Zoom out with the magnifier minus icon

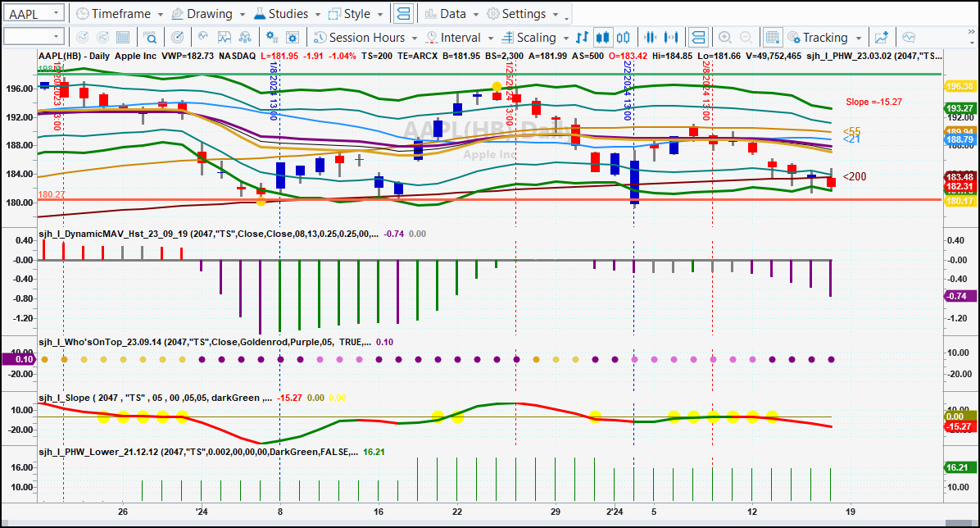746,38
